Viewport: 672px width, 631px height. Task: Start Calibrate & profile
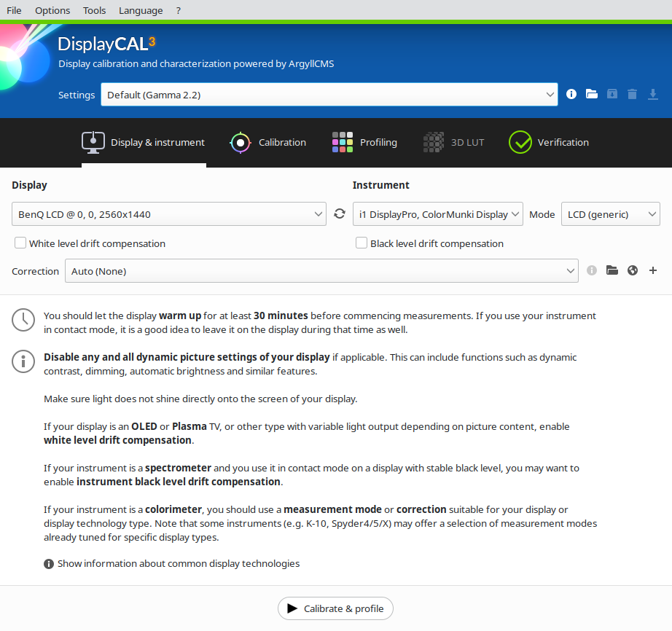pyautogui.click(x=335, y=608)
